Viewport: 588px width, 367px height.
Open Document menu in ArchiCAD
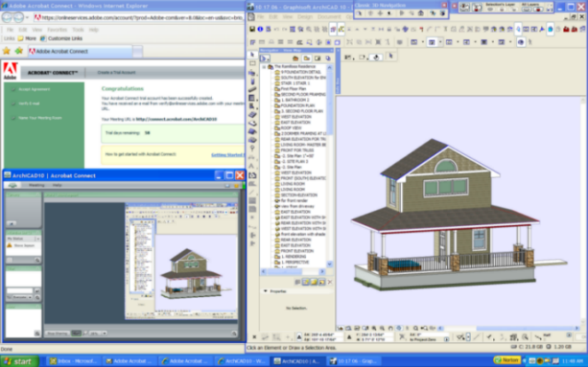(329, 17)
